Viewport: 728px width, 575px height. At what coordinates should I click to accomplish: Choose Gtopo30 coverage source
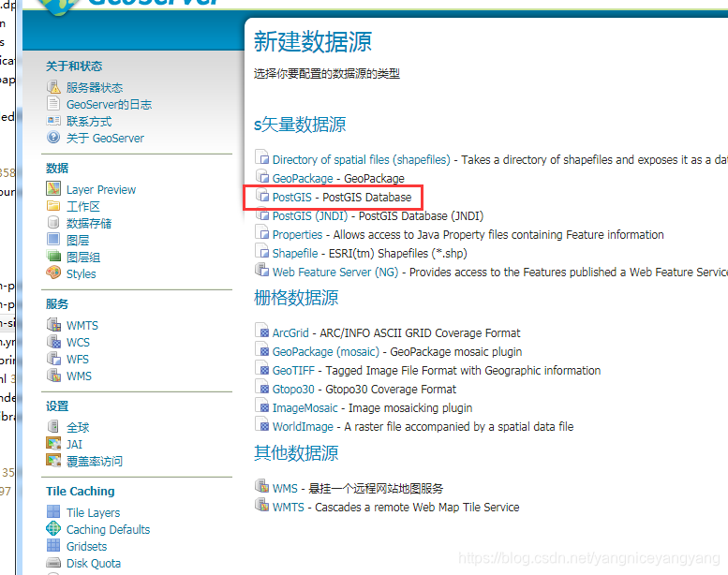pos(293,389)
